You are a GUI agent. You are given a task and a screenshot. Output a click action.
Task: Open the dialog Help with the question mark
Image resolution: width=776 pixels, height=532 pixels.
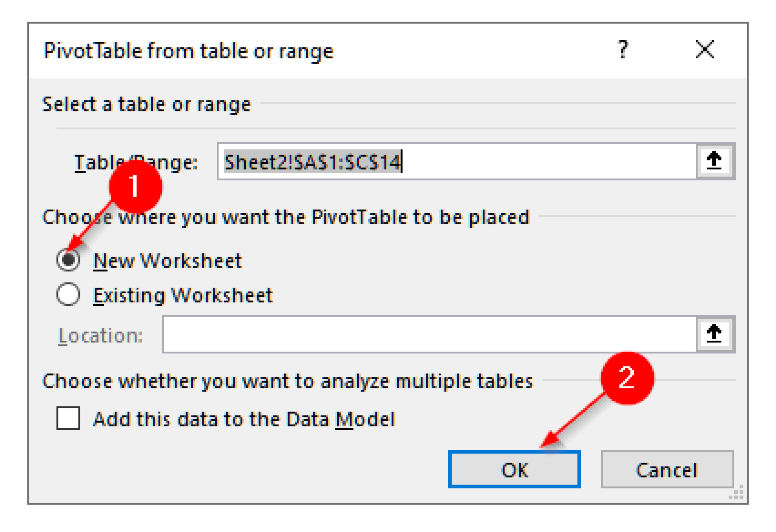pos(623,49)
